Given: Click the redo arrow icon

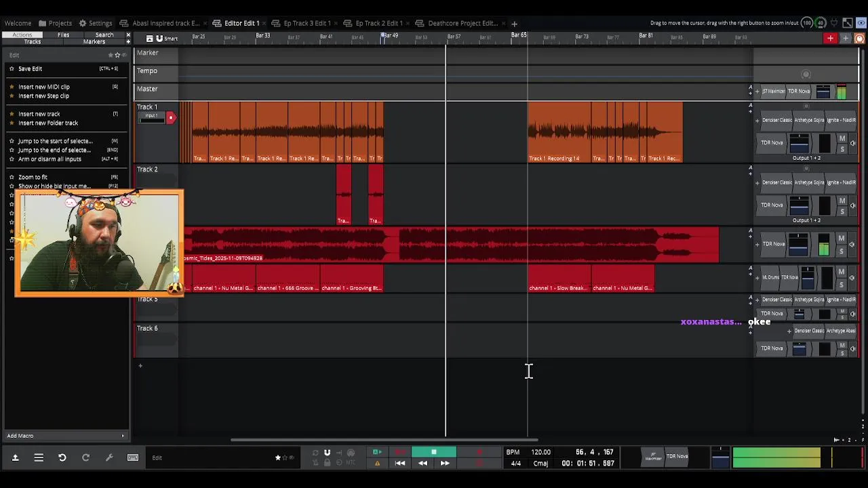Looking at the screenshot, I should 85,458.
